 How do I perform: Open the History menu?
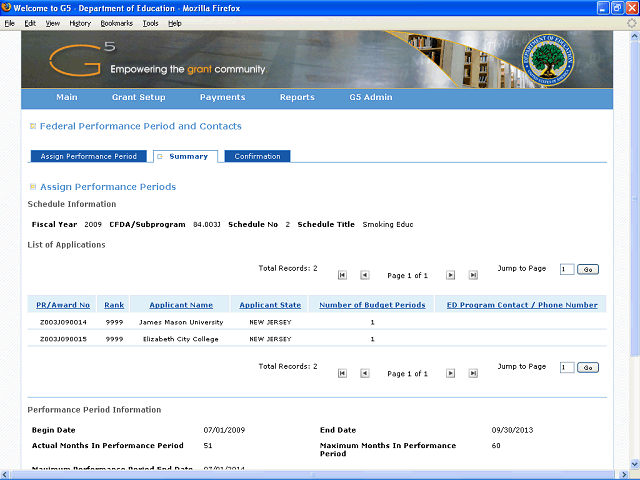[x=80, y=23]
